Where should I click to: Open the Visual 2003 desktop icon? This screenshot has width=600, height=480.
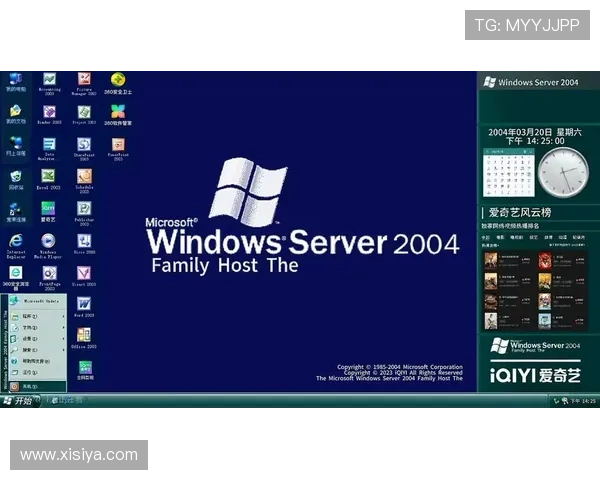coord(84,276)
